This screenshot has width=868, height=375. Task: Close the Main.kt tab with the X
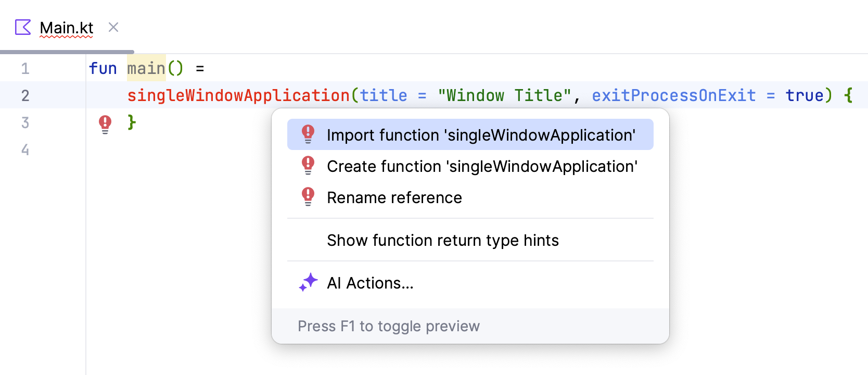(113, 27)
